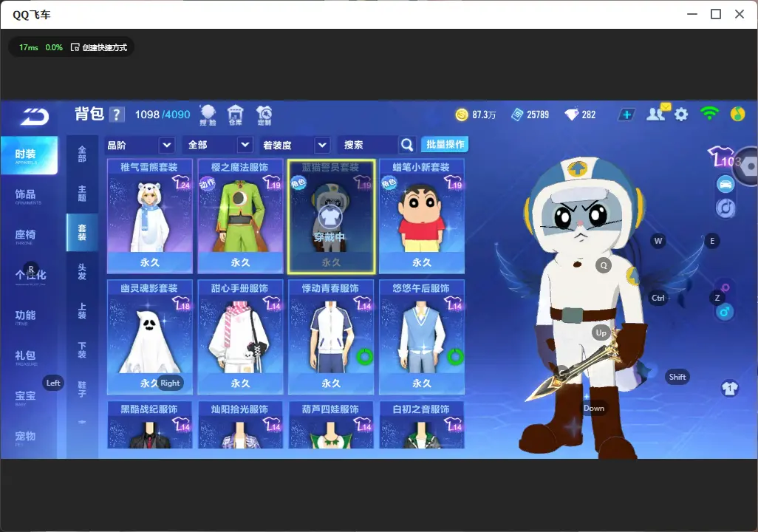758x532 pixels.
Task: Select the 时装 apparel tab
Action: pos(29,155)
